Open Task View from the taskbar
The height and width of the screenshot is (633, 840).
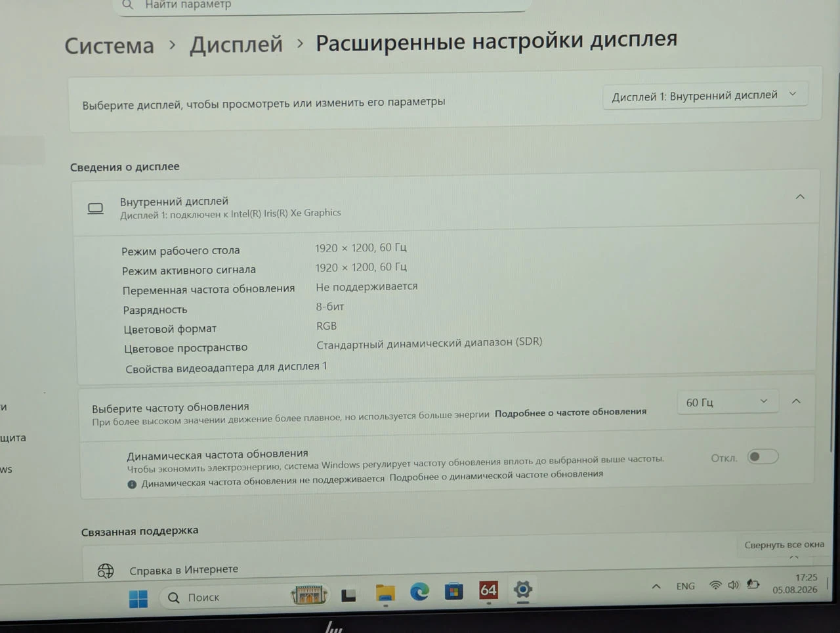tap(348, 595)
